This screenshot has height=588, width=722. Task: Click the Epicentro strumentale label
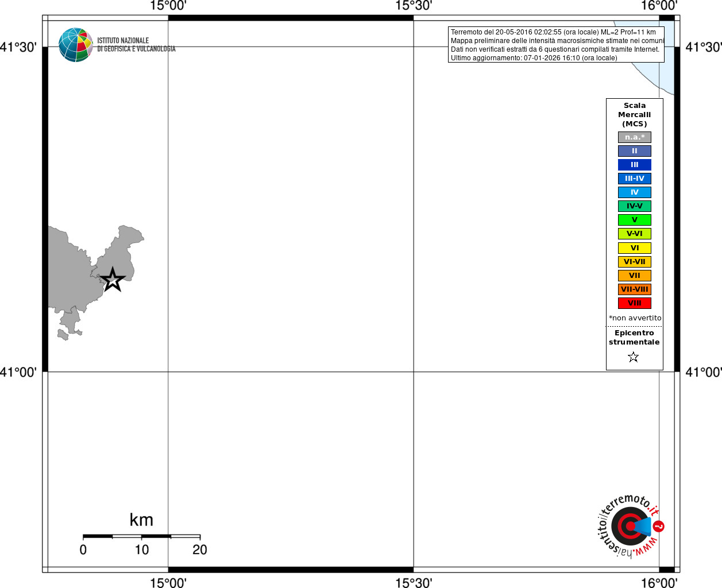pyautogui.click(x=634, y=338)
